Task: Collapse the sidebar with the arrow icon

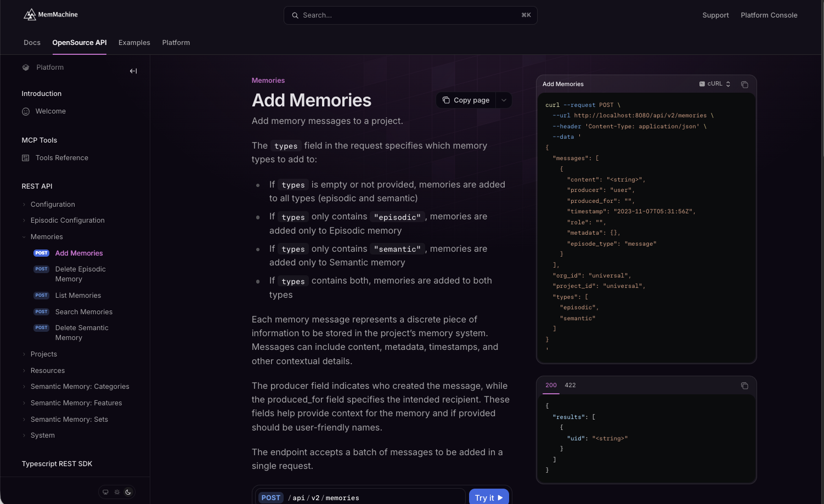Action: 133,71
